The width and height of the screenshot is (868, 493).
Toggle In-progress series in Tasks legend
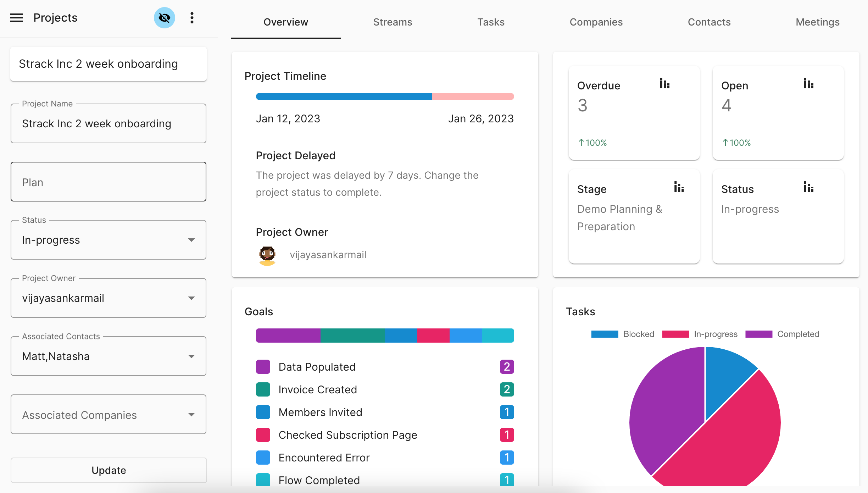click(x=700, y=334)
